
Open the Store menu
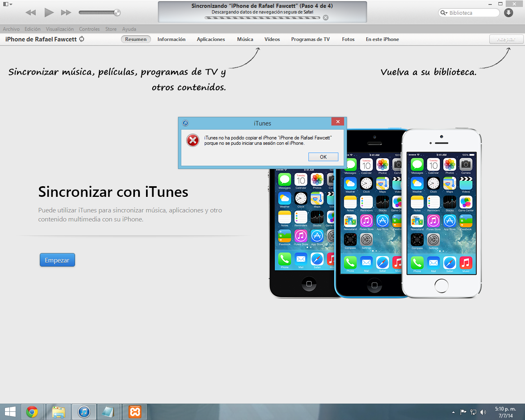point(111,29)
